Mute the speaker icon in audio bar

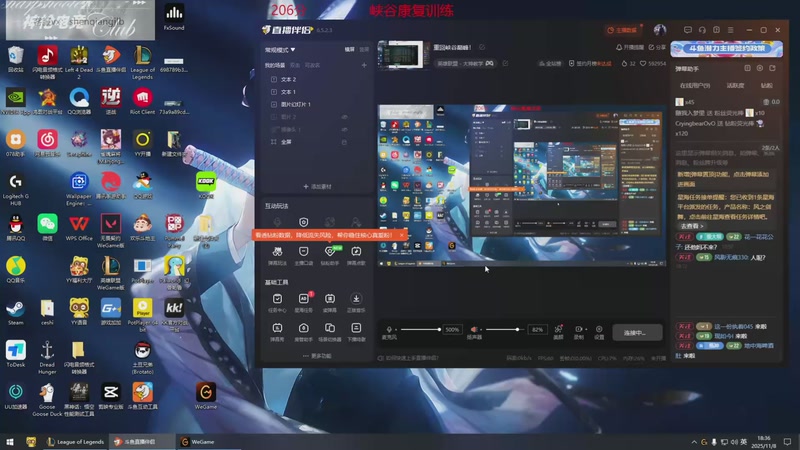pos(474,330)
